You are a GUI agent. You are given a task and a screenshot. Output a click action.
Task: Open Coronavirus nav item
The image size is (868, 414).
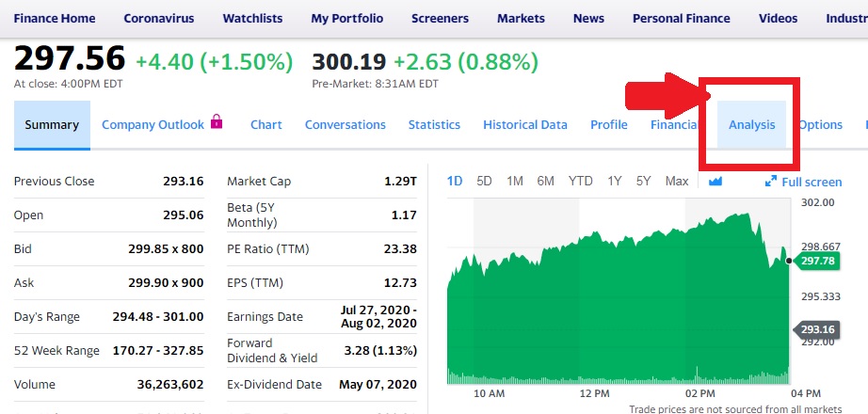pos(159,18)
